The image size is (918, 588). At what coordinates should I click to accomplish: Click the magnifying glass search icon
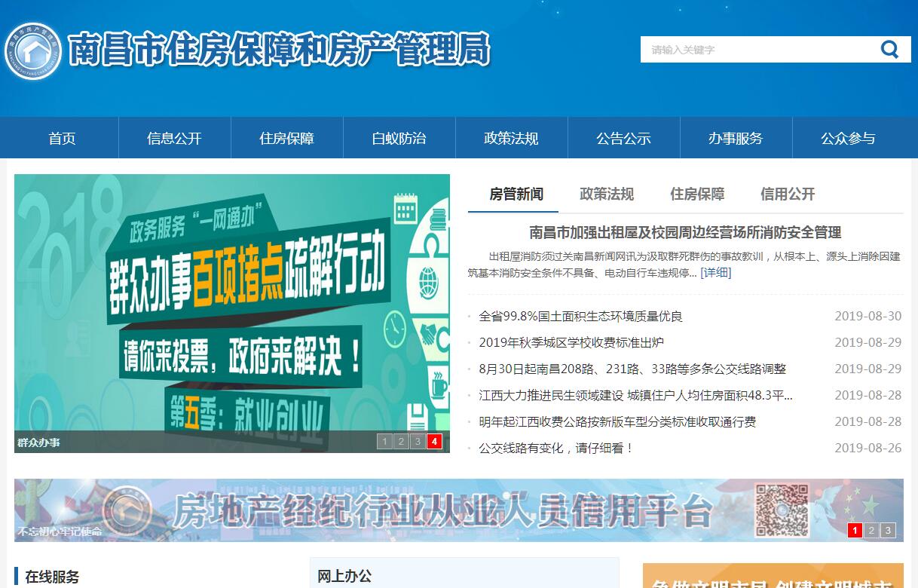click(889, 50)
